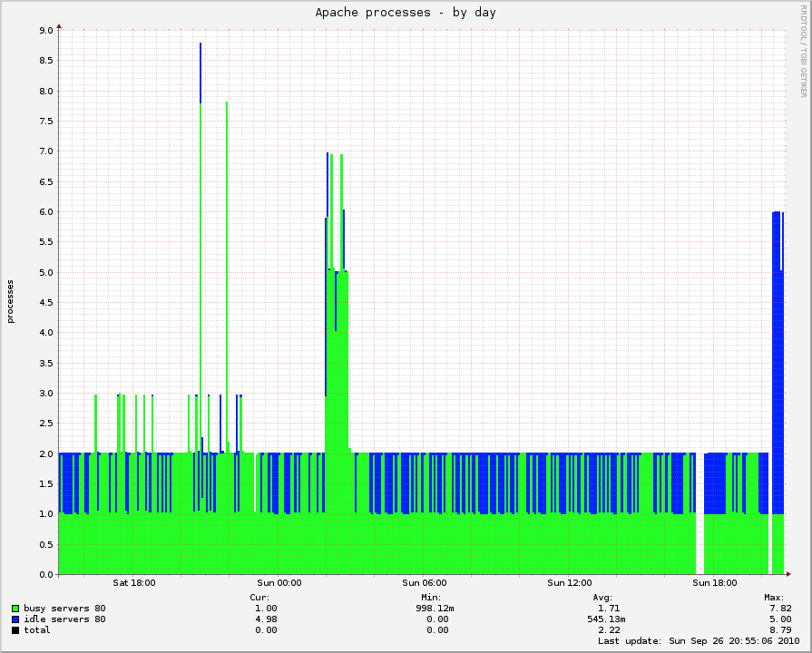The height and width of the screenshot is (653, 812).
Task: Click the 'Sun 06:00' x-axis label
Action: click(425, 583)
